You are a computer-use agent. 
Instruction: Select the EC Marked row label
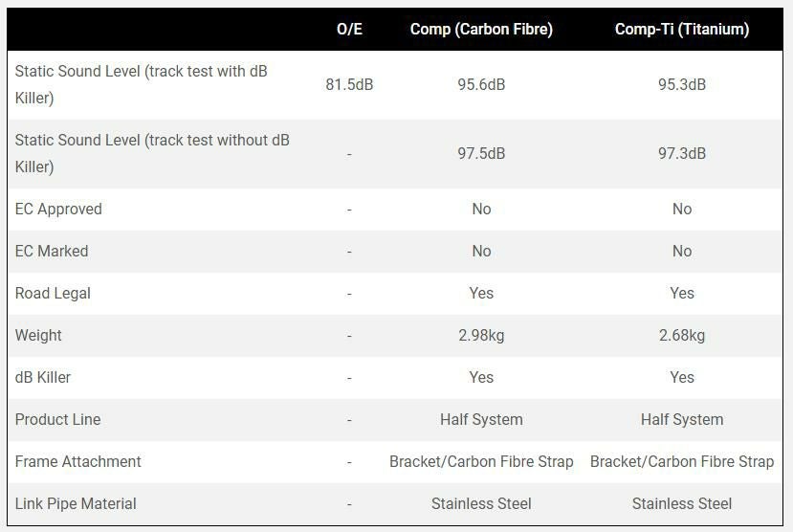pos(52,251)
